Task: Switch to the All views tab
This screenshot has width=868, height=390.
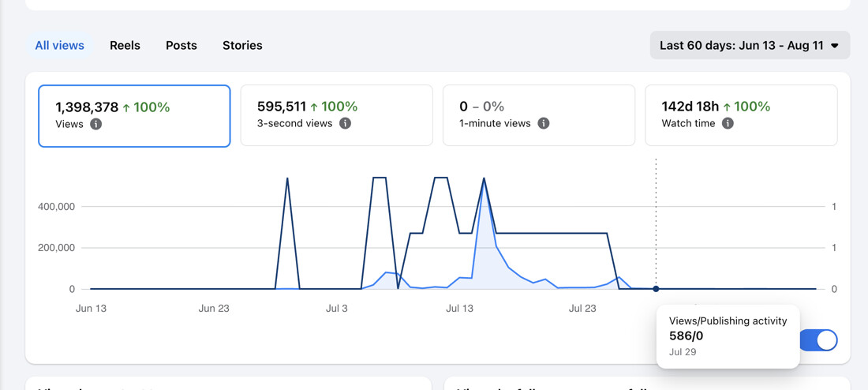Action: pyautogui.click(x=60, y=46)
